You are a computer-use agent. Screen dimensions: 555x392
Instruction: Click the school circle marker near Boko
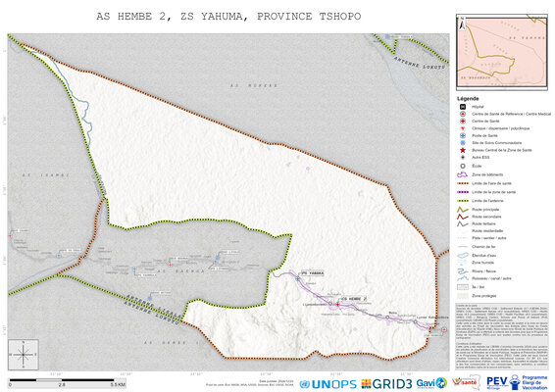[387, 318]
